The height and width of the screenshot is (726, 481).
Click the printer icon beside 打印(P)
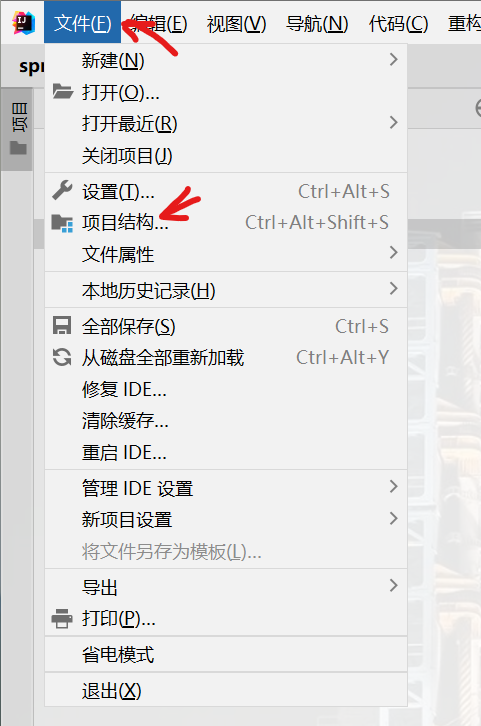(62, 619)
